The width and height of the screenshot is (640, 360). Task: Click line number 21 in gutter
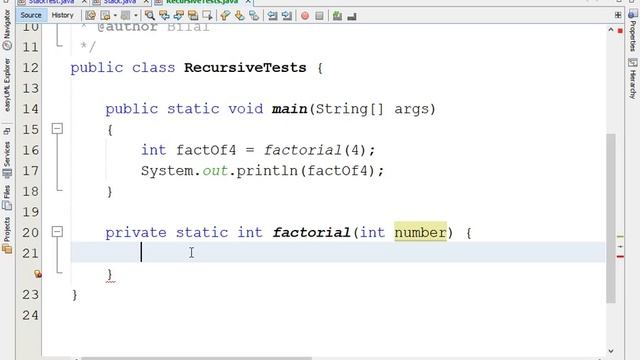pyautogui.click(x=31, y=253)
